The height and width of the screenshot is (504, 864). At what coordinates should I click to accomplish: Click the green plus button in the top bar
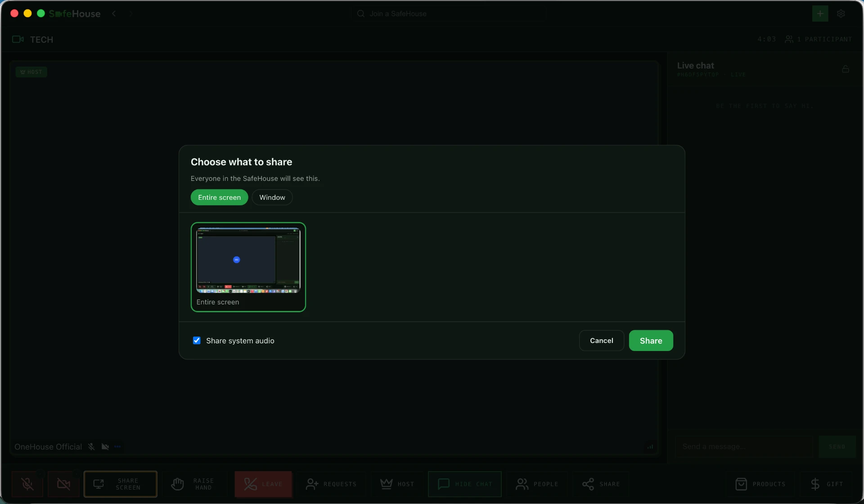pyautogui.click(x=820, y=13)
